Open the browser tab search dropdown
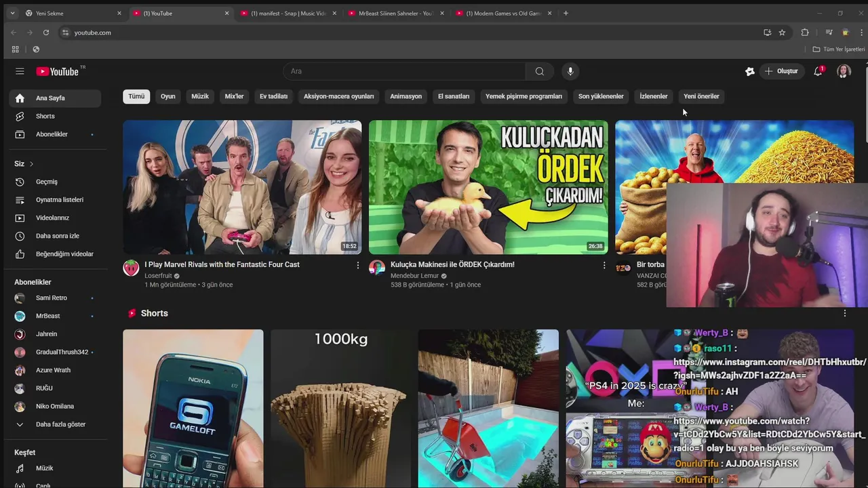 (x=12, y=13)
